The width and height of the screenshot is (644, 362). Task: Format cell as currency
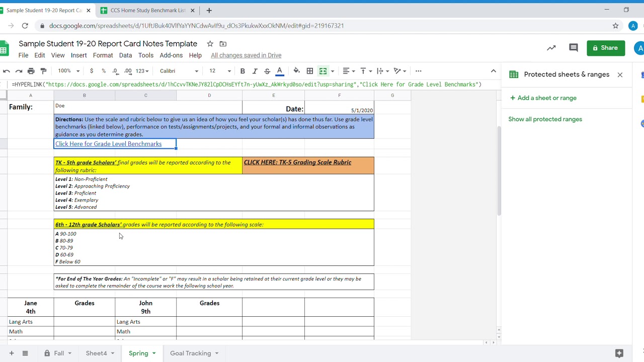(x=91, y=71)
